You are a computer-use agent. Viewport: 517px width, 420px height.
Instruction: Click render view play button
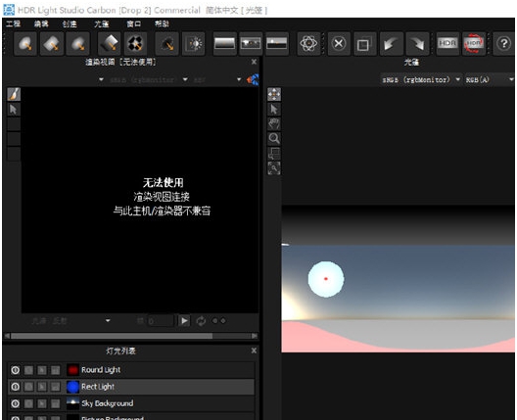[x=184, y=321]
